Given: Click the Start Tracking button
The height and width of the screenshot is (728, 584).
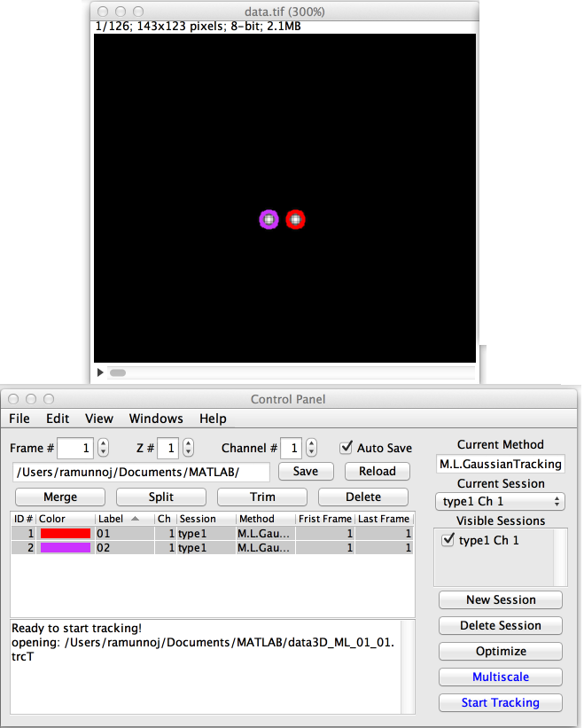Looking at the screenshot, I should click(501, 703).
